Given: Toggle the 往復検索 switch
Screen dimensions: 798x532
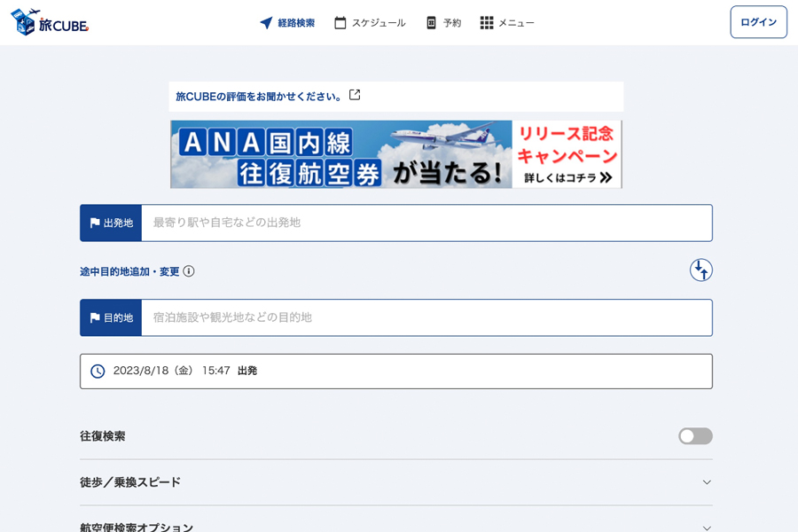Looking at the screenshot, I should [695, 436].
